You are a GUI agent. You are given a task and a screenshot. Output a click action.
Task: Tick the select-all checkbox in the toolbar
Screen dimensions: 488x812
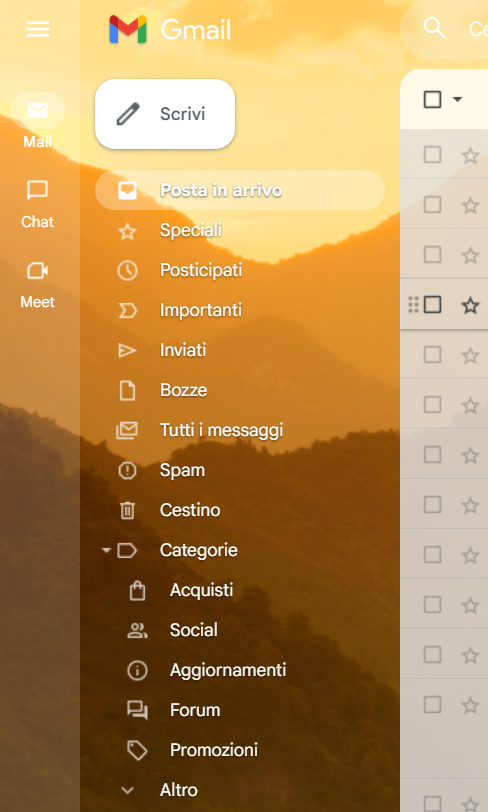click(x=433, y=99)
